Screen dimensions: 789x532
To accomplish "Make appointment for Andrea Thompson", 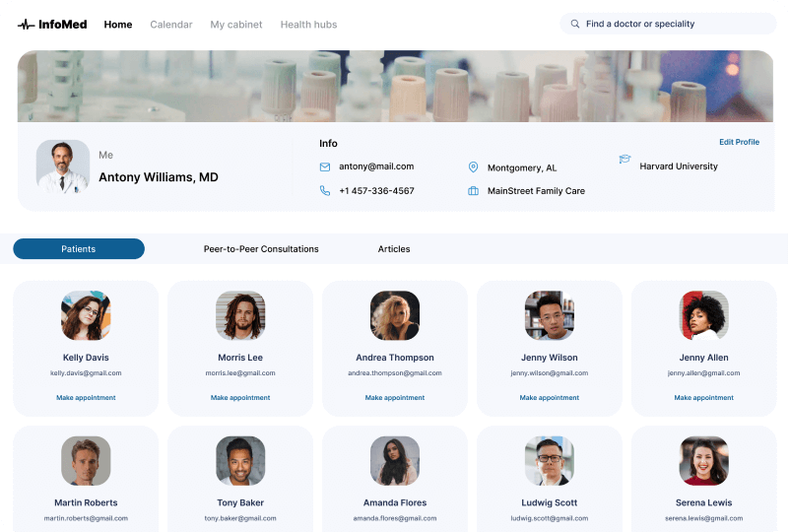I will pyautogui.click(x=394, y=398).
